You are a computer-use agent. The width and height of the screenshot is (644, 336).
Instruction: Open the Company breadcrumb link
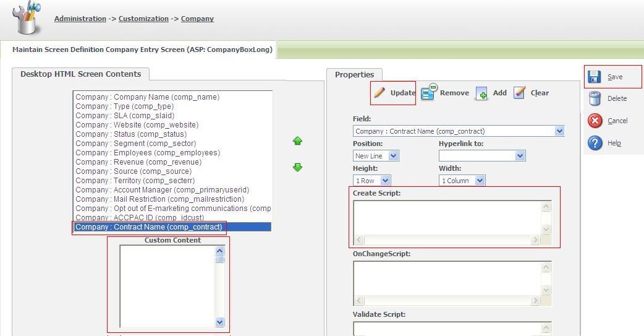pos(197,19)
